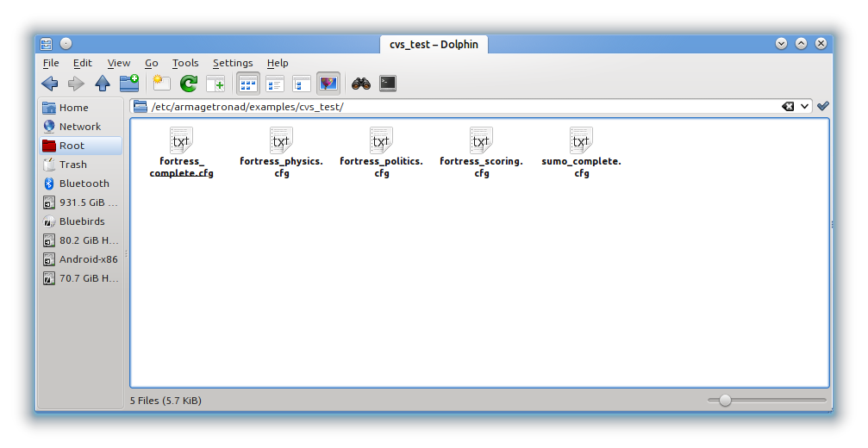This screenshot has height=448, width=868.
Task: Open a new tab with the toolbar icon
Action: 215,84
